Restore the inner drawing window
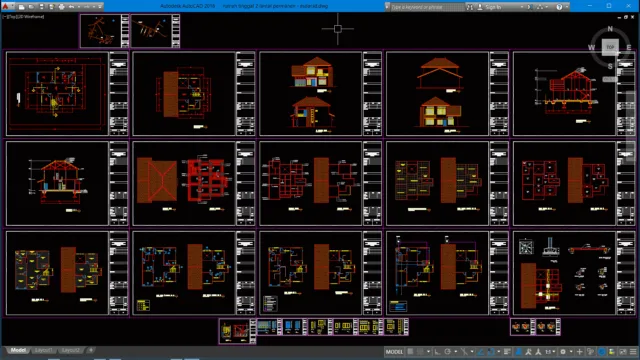Screen dimensions: 640x360 tap(625, 17)
